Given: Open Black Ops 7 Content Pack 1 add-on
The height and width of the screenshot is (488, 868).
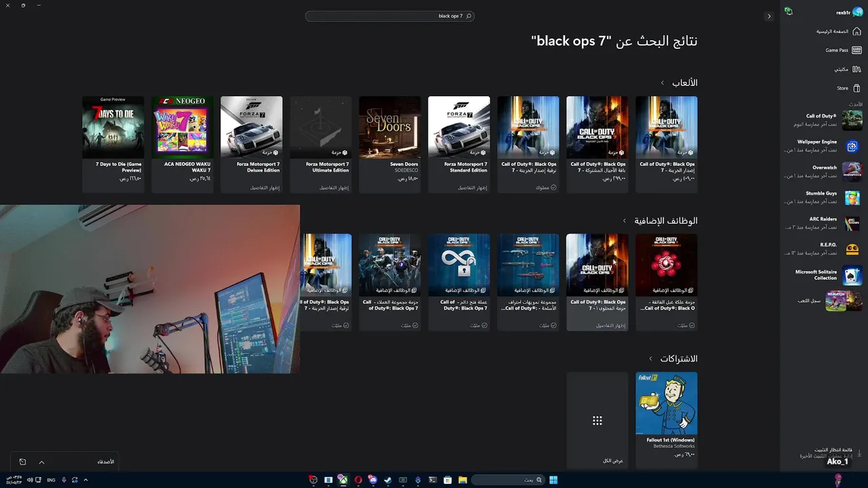Looking at the screenshot, I should click(x=597, y=282).
